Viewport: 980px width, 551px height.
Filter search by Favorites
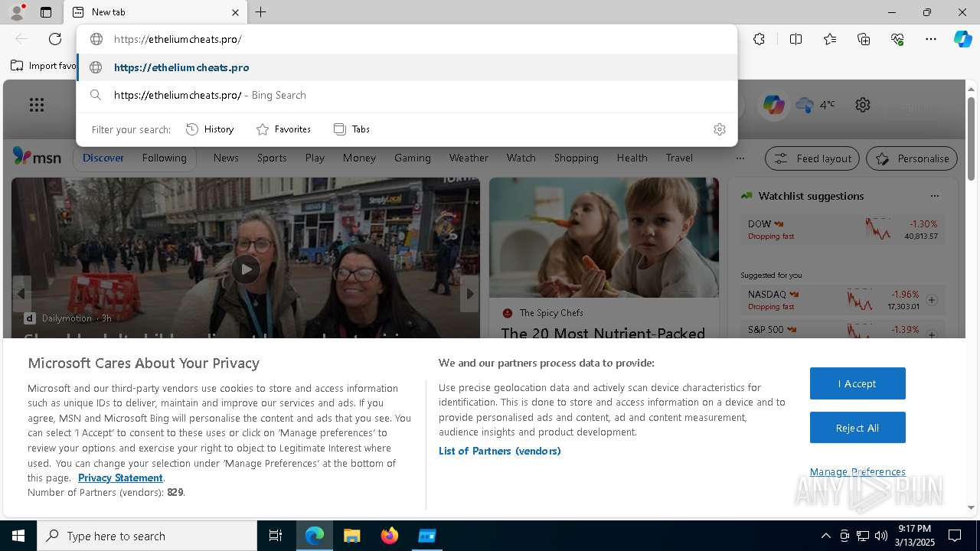click(283, 129)
